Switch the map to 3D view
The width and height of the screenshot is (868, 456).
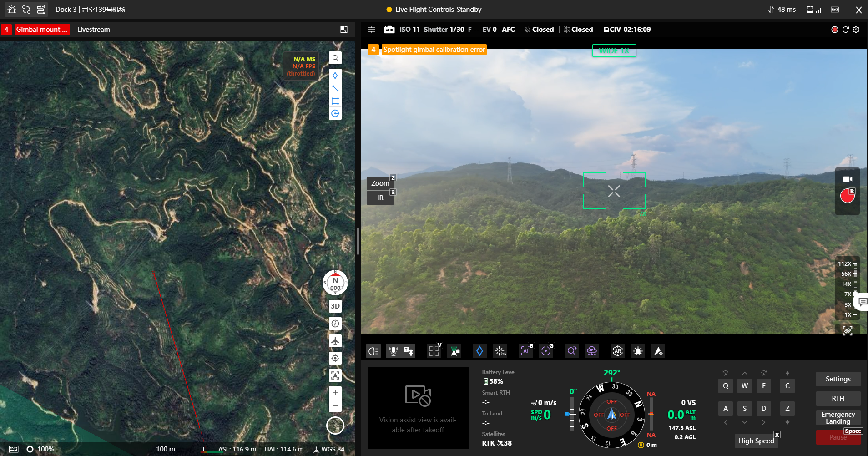pyautogui.click(x=335, y=306)
